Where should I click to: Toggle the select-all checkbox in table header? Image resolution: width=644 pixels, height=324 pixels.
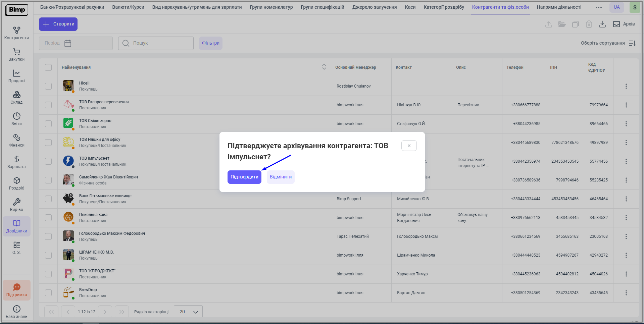pos(48,67)
